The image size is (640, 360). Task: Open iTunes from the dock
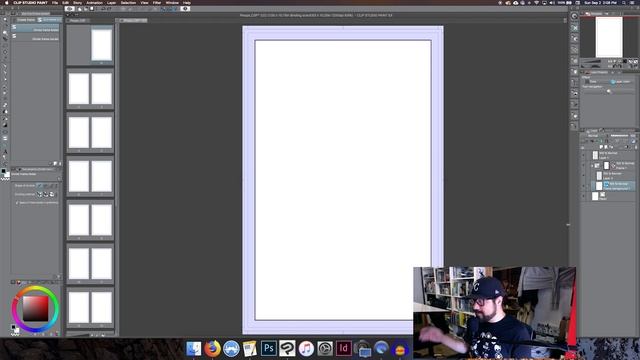point(306,348)
